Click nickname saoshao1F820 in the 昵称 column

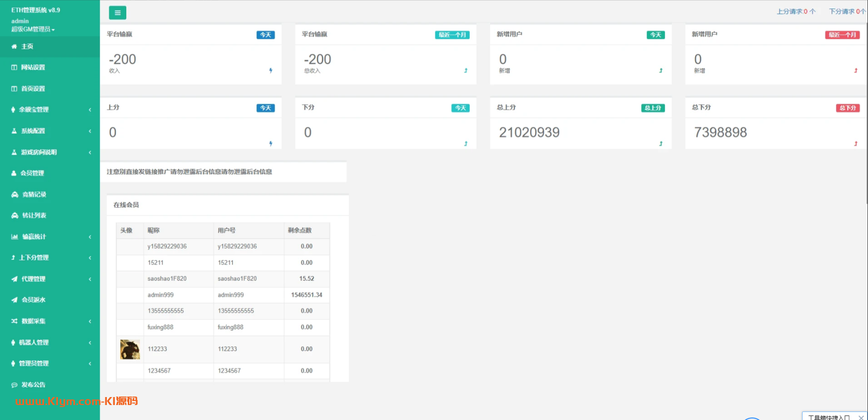tap(167, 279)
